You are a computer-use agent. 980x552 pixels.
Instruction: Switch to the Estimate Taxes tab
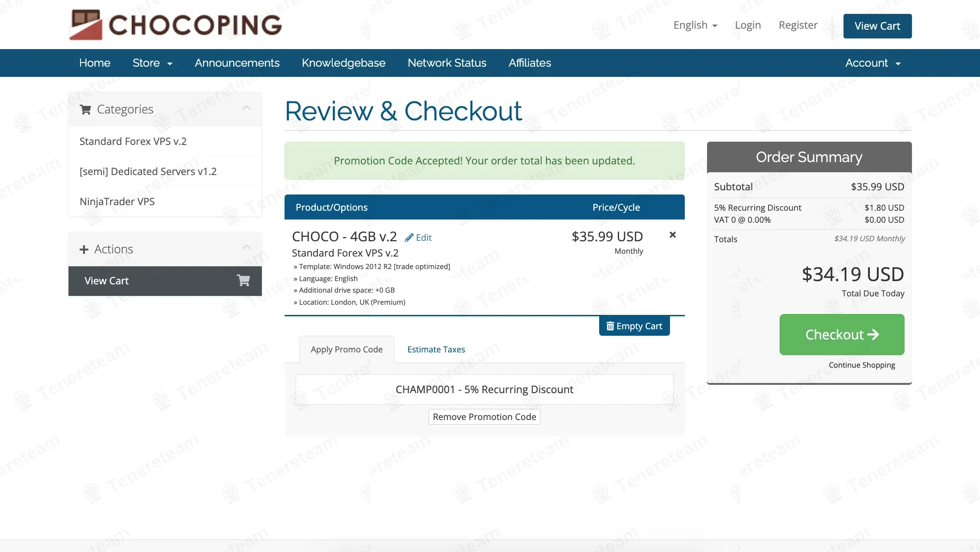436,349
